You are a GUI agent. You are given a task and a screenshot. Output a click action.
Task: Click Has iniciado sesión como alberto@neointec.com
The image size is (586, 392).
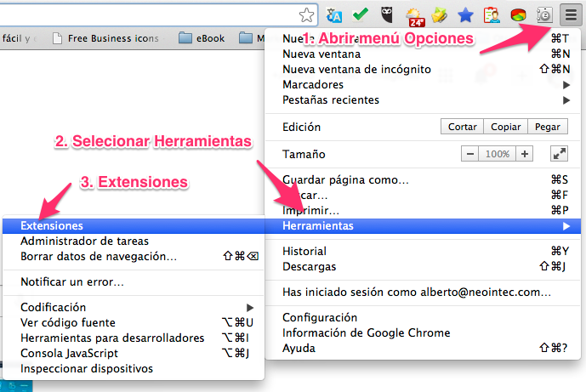[x=423, y=292]
